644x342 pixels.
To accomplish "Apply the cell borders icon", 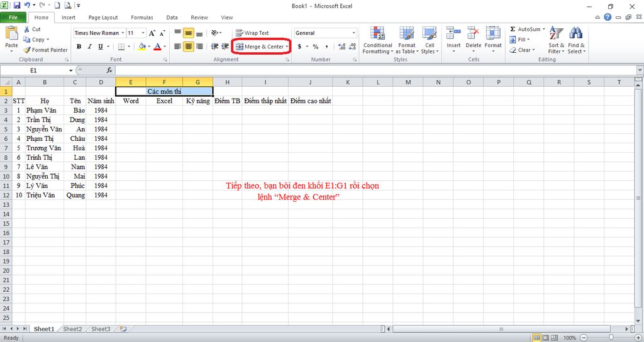I will [121, 47].
